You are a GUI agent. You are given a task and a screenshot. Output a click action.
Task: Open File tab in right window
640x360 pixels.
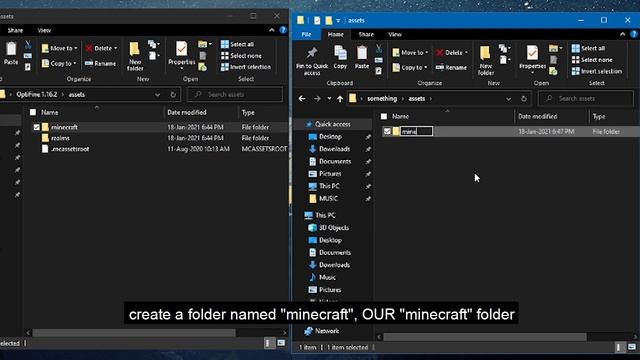click(x=306, y=35)
